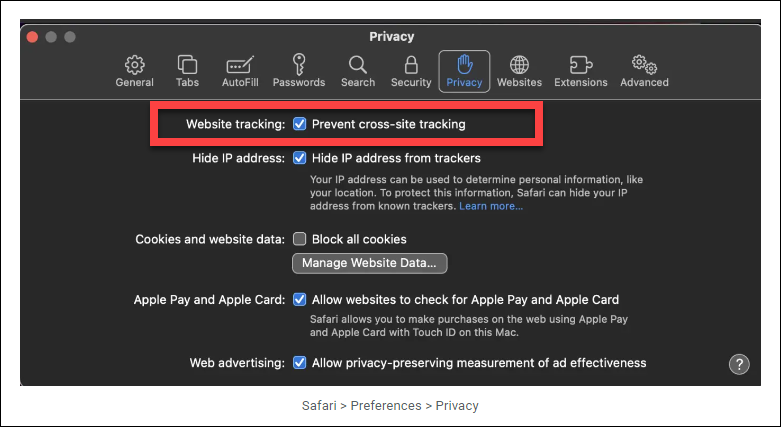The width and height of the screenshot is (781, 427).
Task: Enable Block all cookies
Action: (x=299, y=239)
